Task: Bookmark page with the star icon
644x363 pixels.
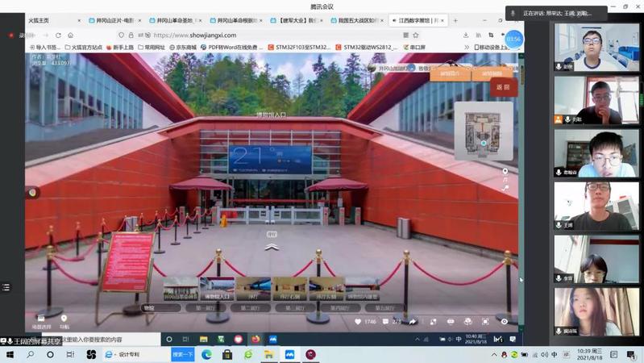Action: tap(415, 35)
